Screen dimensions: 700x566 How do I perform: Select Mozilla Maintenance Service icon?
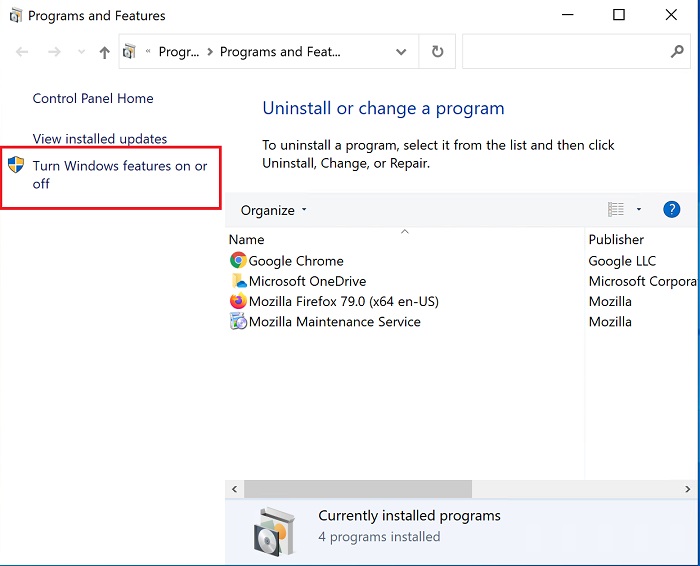238,322
